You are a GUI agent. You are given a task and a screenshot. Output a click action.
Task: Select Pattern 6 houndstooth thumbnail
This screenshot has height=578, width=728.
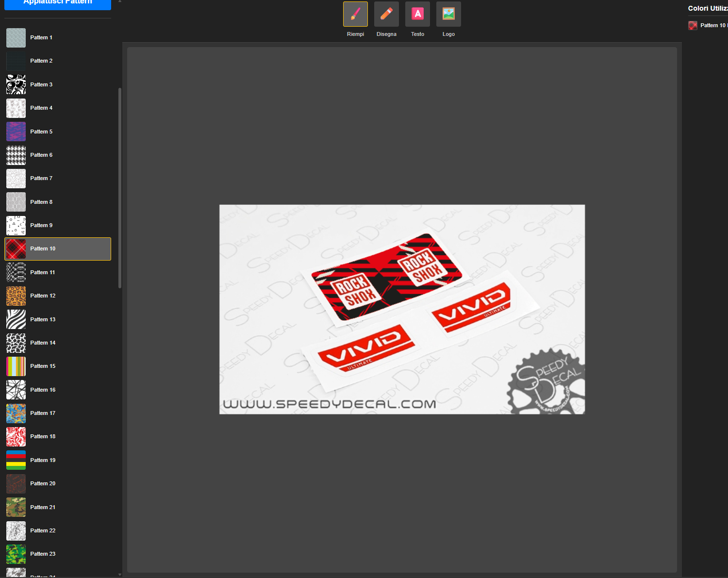(x=16, y=155)
